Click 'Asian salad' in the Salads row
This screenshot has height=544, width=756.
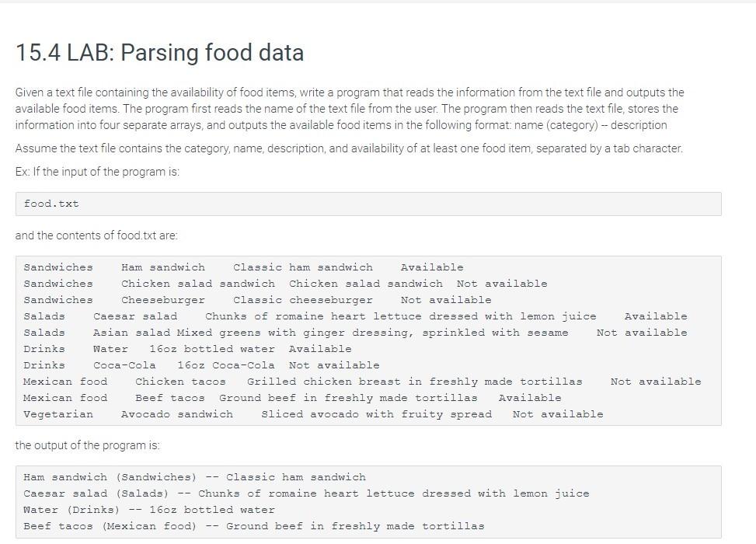point(131,333)
